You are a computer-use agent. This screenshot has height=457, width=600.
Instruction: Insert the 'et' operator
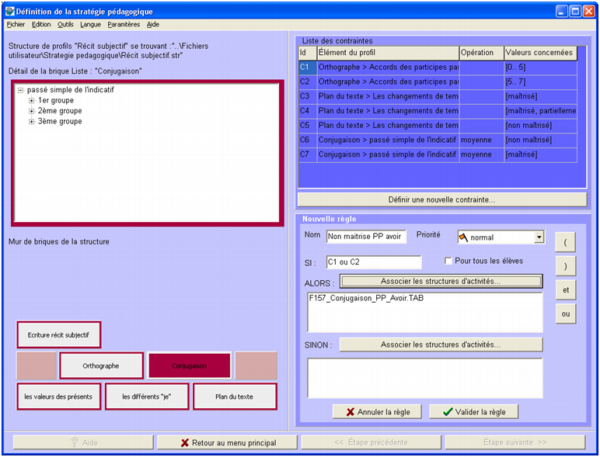(566, 289)
